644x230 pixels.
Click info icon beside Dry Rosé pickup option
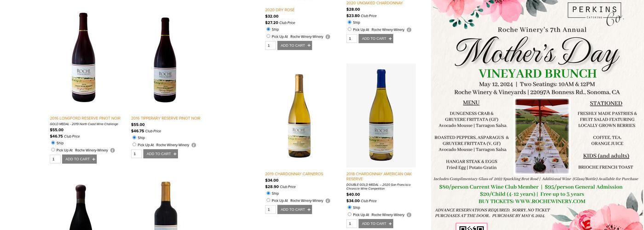click(x=328, y=37)
